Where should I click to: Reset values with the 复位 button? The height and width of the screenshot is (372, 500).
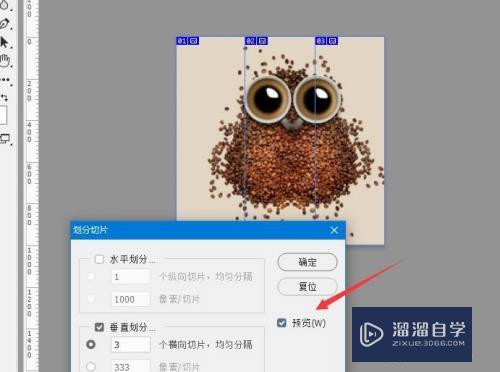pos(307,287)
